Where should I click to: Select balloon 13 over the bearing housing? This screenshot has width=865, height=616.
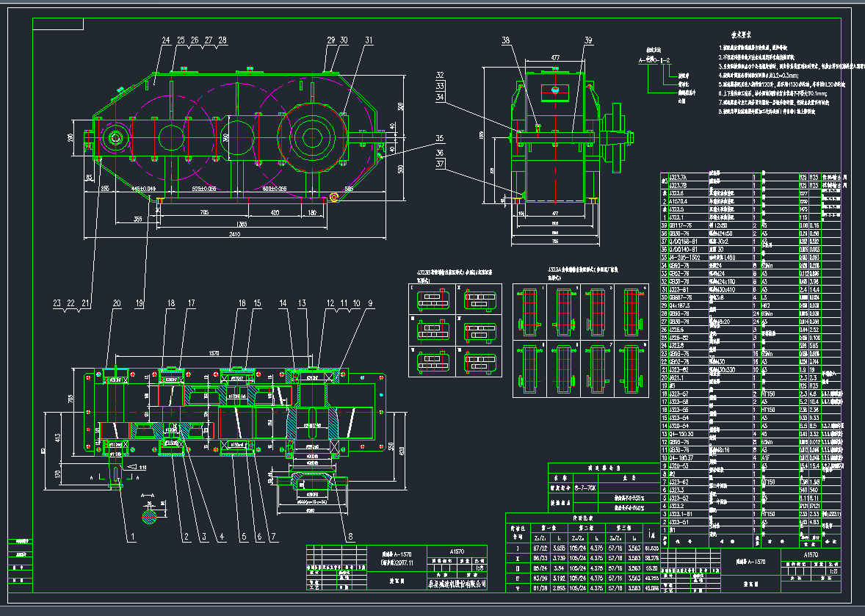[300, 302]
